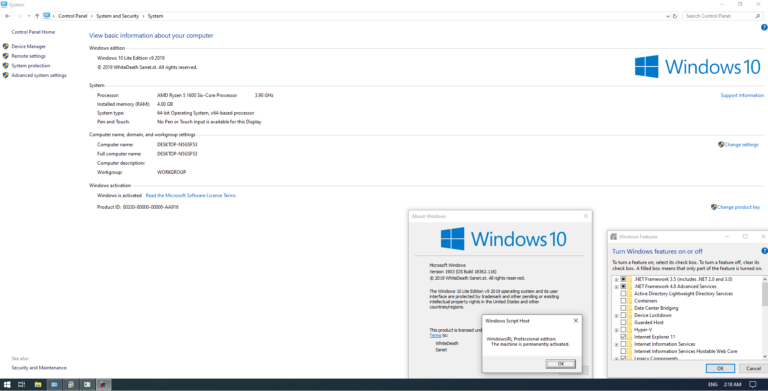
Task: Read the Microsoft Software License Terms
Action: [191, 196]
